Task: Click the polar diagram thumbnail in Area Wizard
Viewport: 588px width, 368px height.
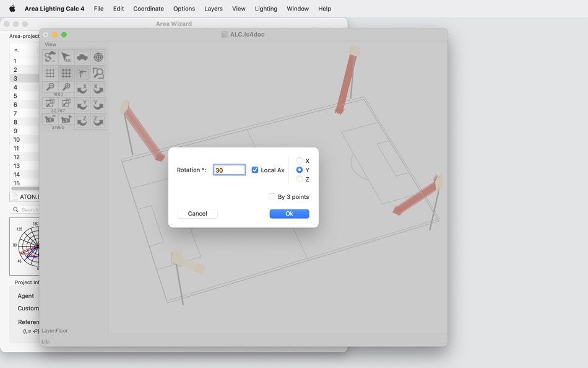Action: 24,247
